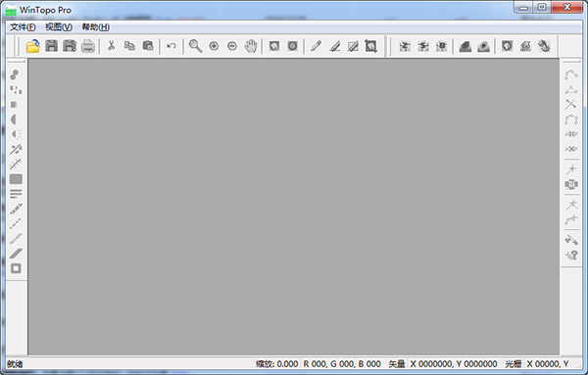588x375 pixels.
Task: Click the Cut scissors icon
Action: click(111, 46)
